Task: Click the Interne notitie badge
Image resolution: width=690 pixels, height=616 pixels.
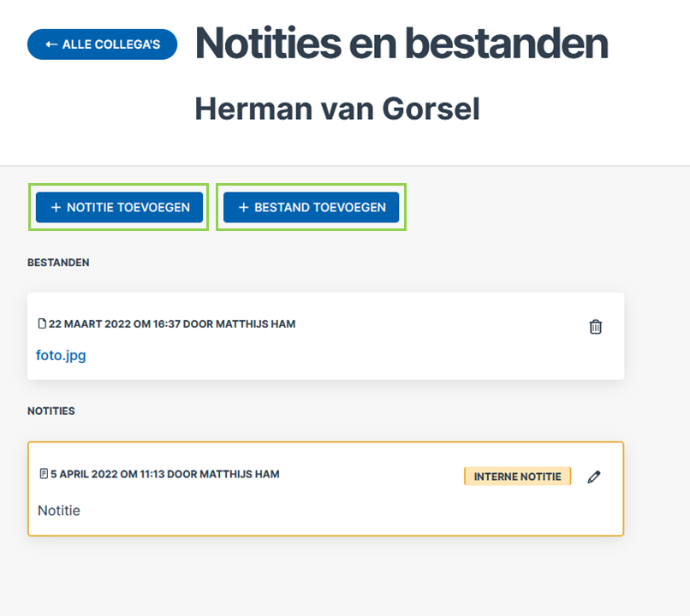Action: 517,477
